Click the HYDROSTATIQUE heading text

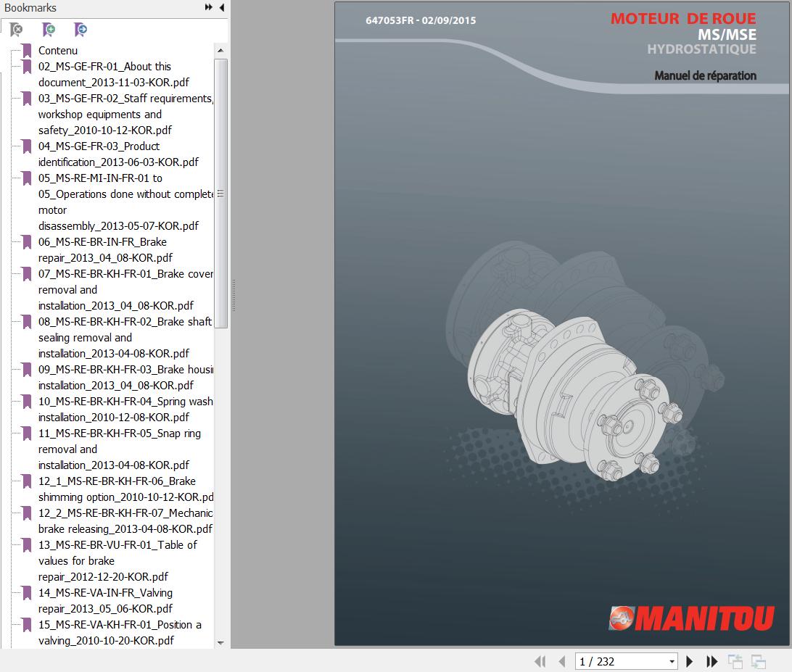coord(701,49)
